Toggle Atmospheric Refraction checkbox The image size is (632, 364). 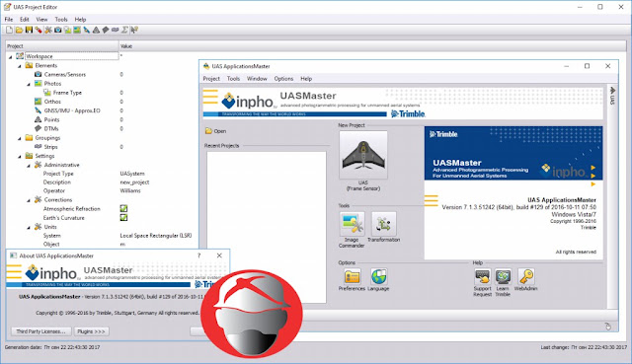coord(123,208)
